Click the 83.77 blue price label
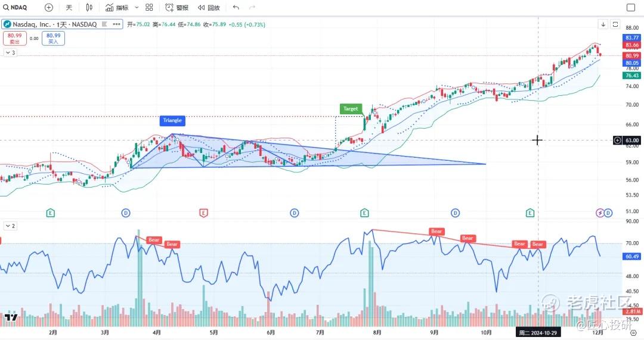 pyautogui.click(x=632, y=38)
